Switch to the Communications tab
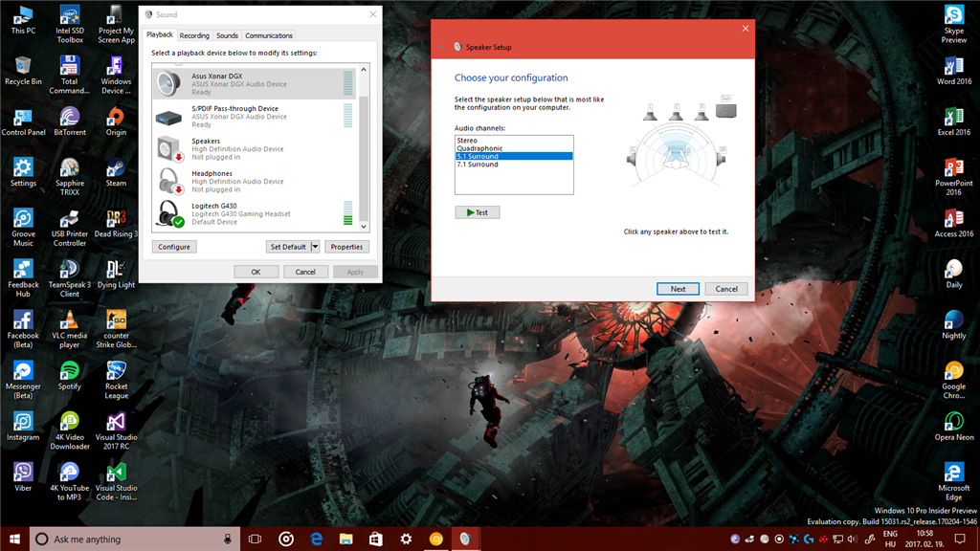 click(269, 35)
